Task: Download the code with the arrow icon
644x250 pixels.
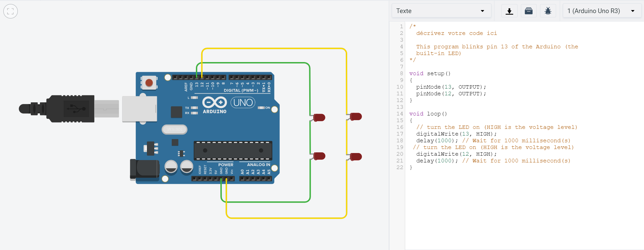Action: pos(509,11)
